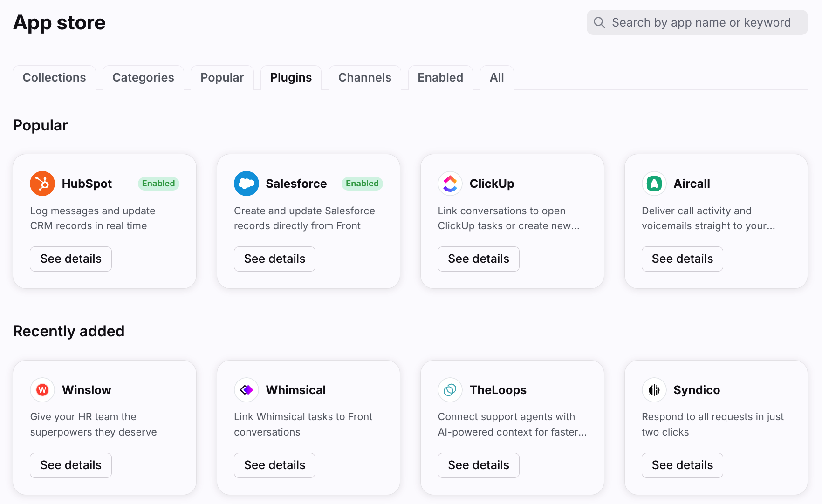Click the Aircall app title
Image resolution: width=822 pixels, height=504 pixels.
(x=692, y=184)
